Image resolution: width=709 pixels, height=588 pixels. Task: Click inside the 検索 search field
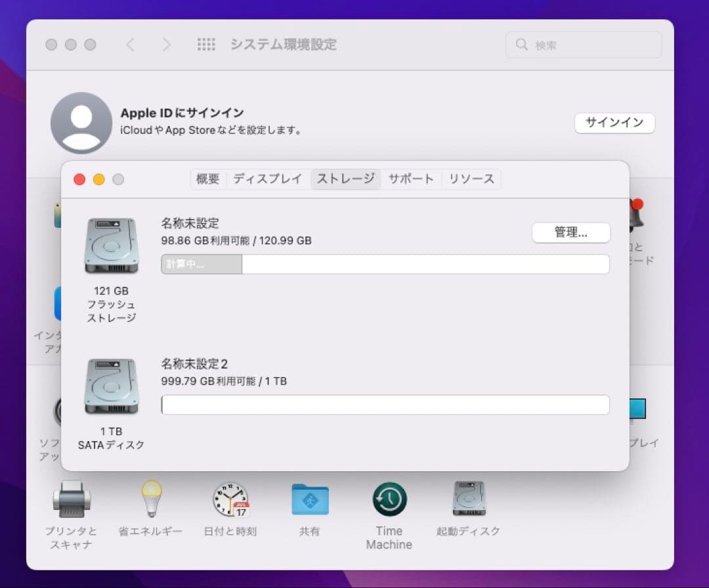tap(583, 44)
